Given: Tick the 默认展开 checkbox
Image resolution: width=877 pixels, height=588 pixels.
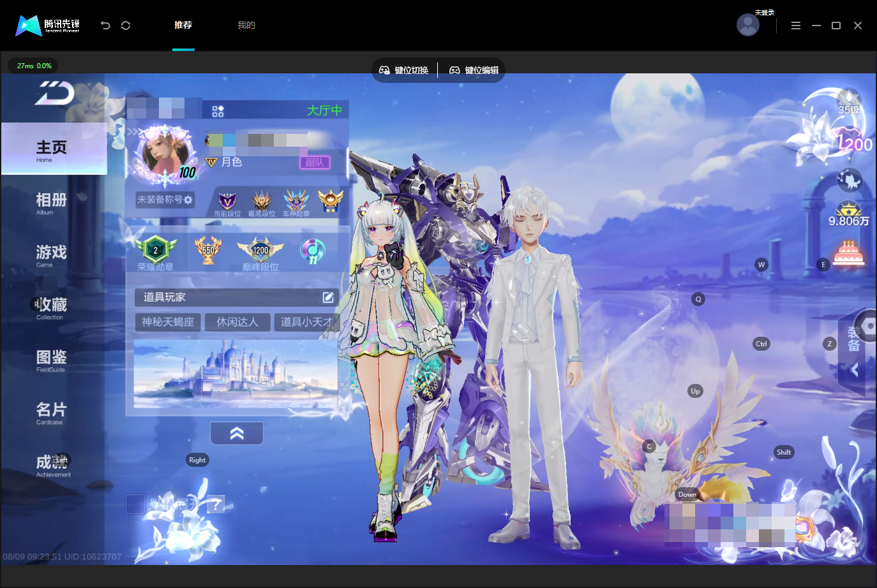Looking at the screenshot, I should [x=135, y=504].
